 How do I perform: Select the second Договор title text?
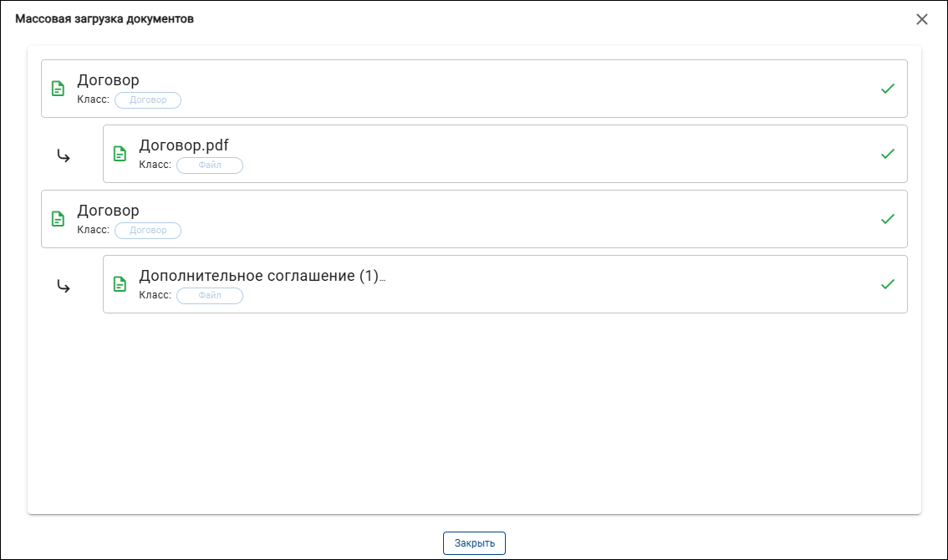(108, 211)
